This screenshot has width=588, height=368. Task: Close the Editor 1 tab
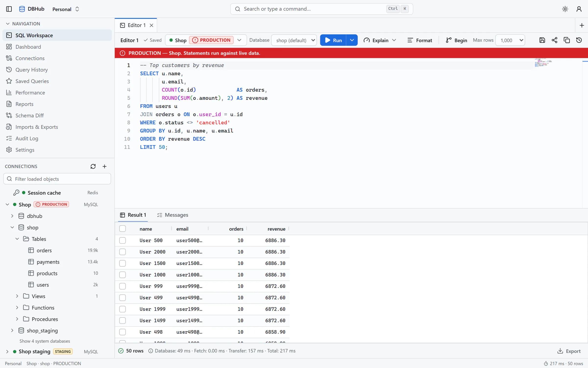point(151,25)
